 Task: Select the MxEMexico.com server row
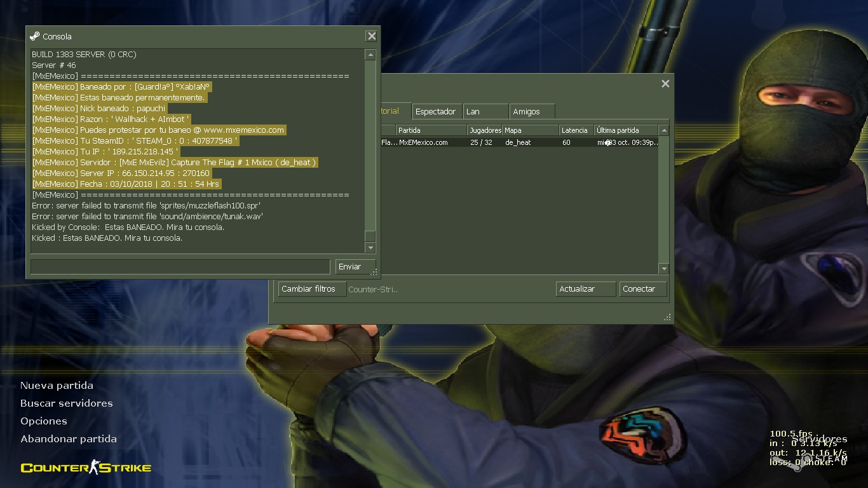(x=520, y=142)
